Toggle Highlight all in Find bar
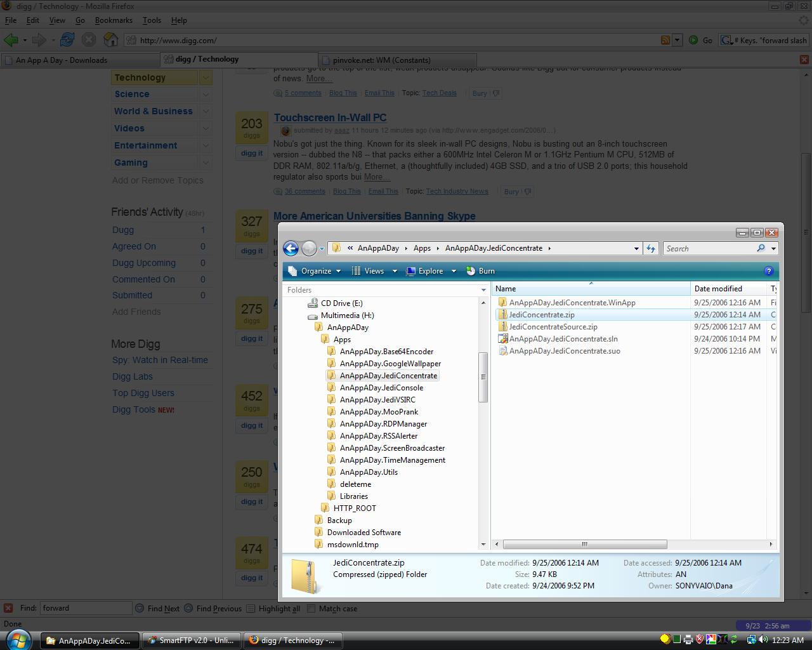812x650 pixels. coord(273,608)
